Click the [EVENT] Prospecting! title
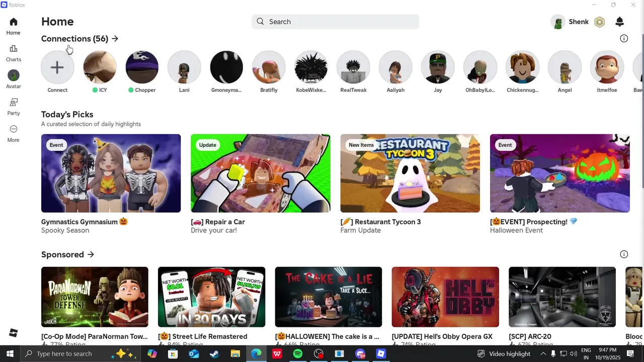The image size is (644, 362). [534, 222]
